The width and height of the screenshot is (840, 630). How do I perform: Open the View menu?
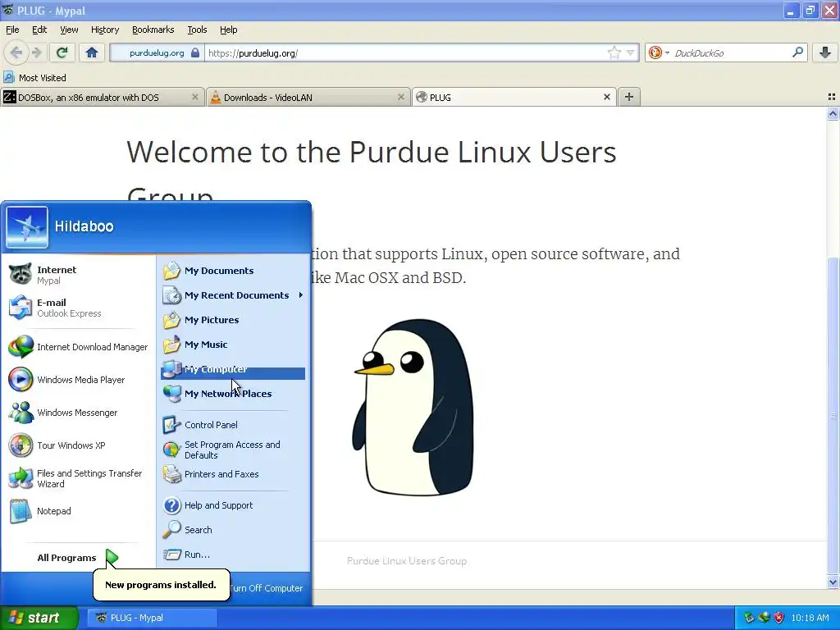coord(69,30)
